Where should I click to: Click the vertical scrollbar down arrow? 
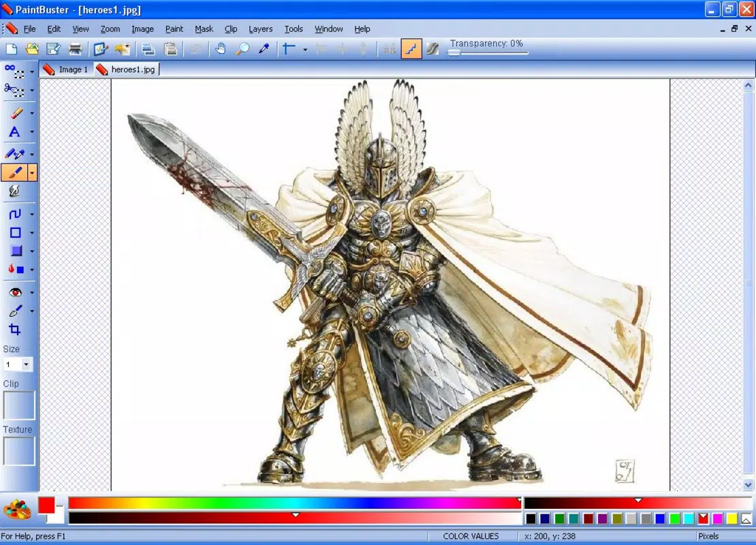coord(748,485)
